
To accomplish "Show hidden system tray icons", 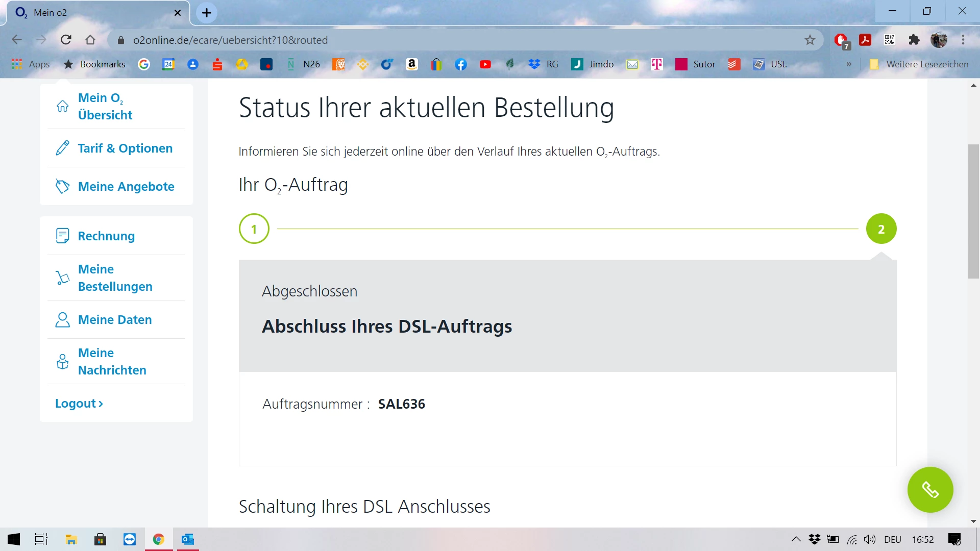I will 796,539.
